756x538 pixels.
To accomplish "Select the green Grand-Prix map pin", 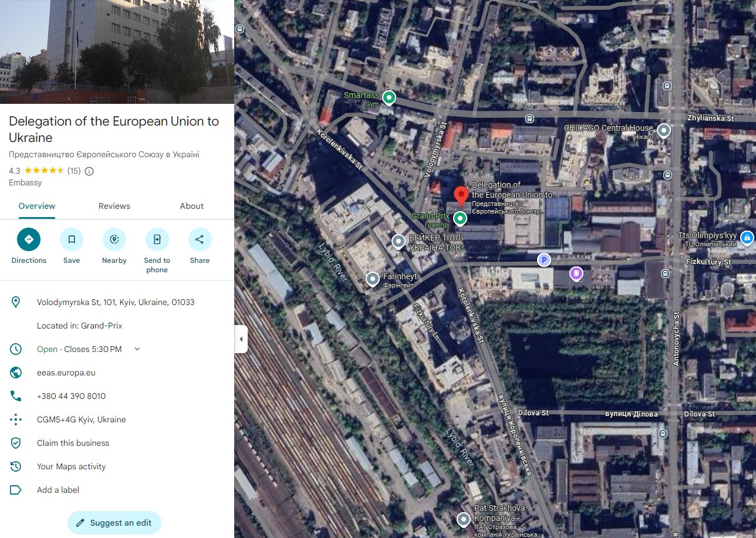I will (x=460, y=219).
